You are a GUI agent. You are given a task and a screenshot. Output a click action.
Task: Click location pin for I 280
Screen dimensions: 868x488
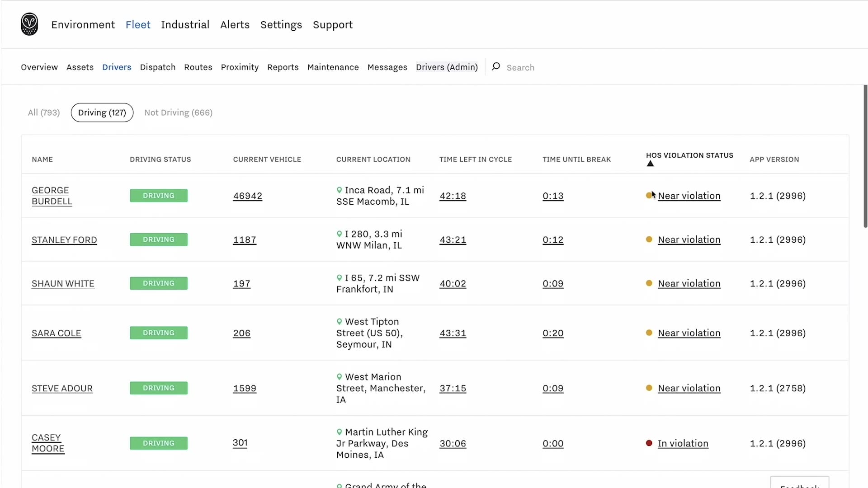(x=339, y=234)
